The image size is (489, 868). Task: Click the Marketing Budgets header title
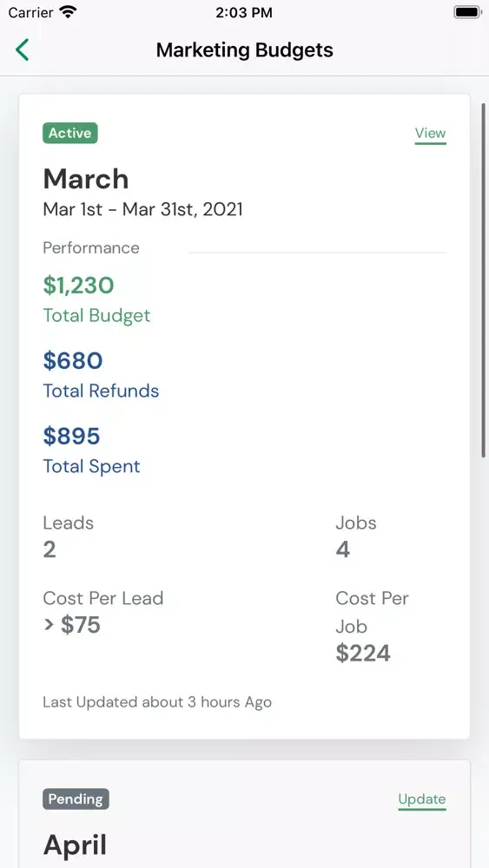tap(245, 49)
